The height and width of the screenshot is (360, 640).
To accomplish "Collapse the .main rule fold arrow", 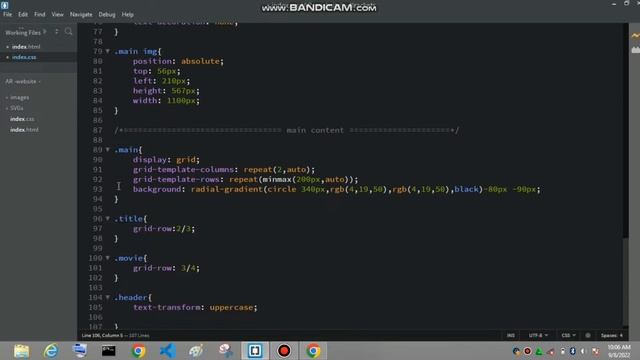I will [x=108, y=149].
